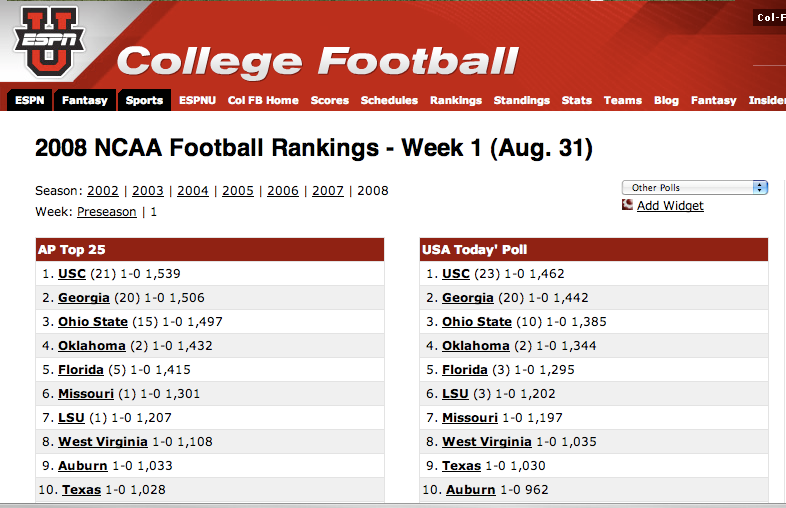The image size is (786, 508).
Task: Open the ESPN tab
Action: [x=30, y=100]
